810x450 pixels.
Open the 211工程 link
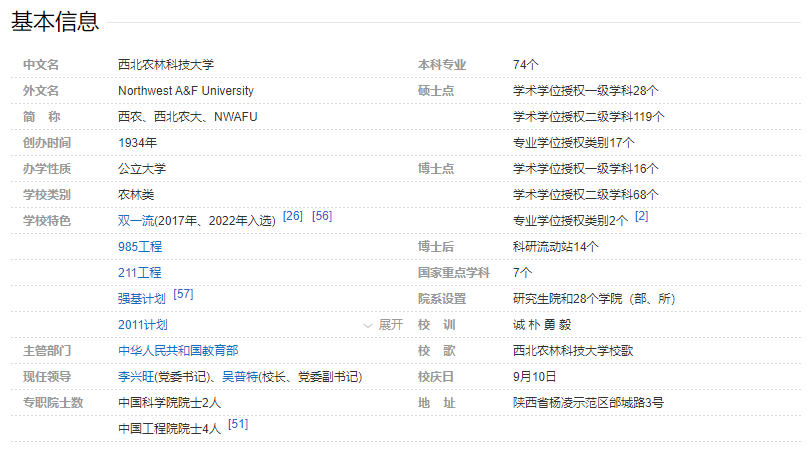pos(140,273)
